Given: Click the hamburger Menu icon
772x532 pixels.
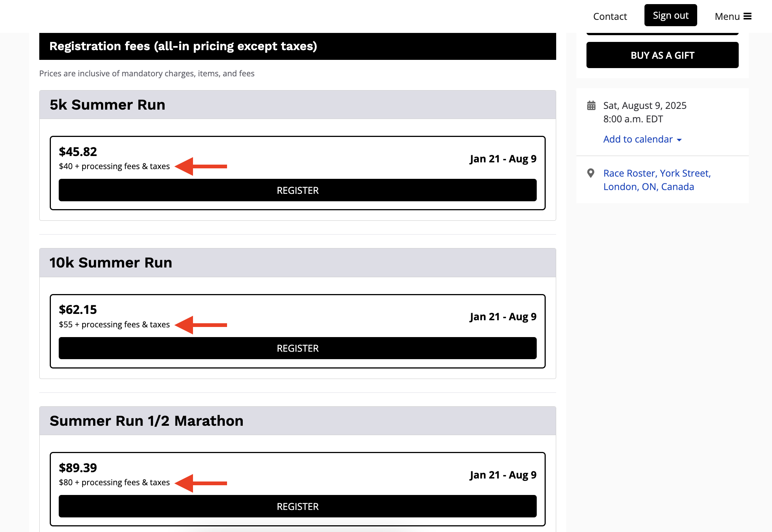Looking at the screenshot, I should pyautogui.click(x=747, y=16).
